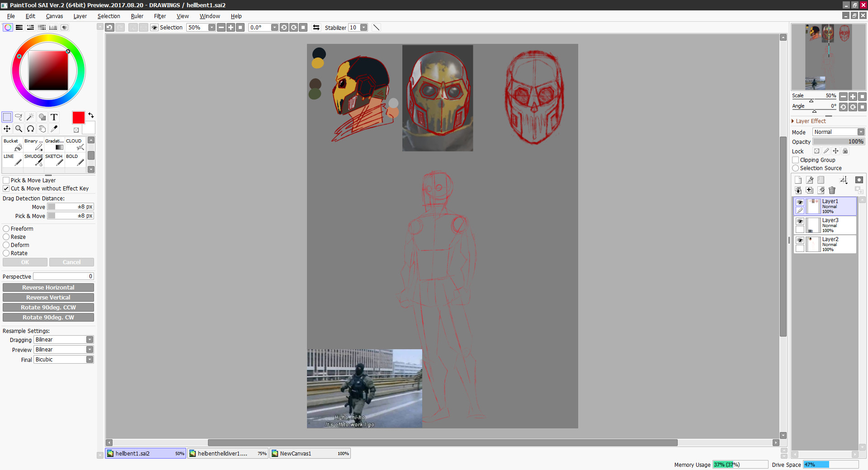The height and width of the screenshot is (470, 868).
Task: Create a new linework layer
Action: tap(810, 180)
